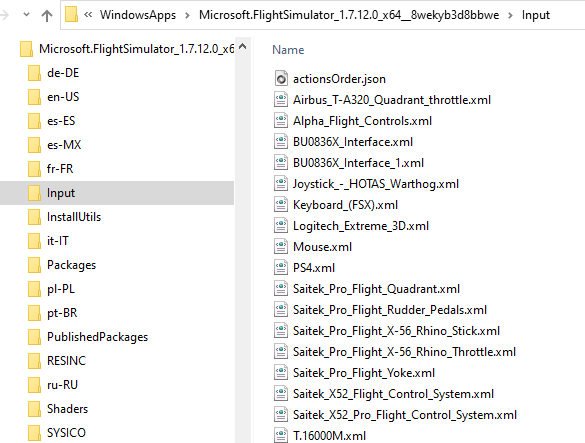
Task: Select Airbus_T-A320_Quadrant_throttle.xml file name
Action: pos(392,100)
